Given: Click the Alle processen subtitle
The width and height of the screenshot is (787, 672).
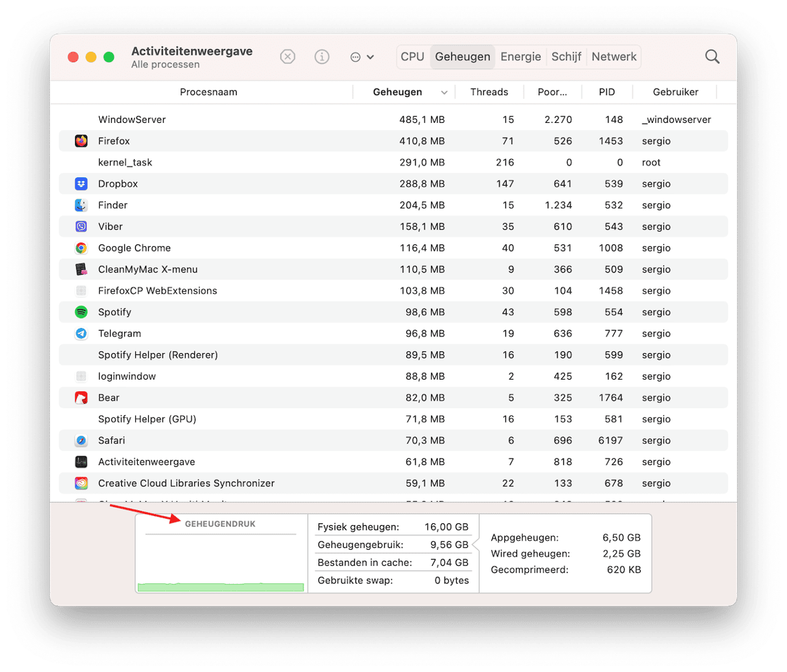Looking at the screenshot, I should (x=165, y=65).
